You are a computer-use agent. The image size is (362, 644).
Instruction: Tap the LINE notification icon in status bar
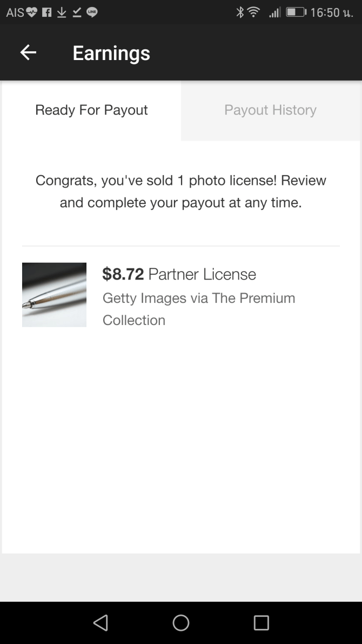92,12
